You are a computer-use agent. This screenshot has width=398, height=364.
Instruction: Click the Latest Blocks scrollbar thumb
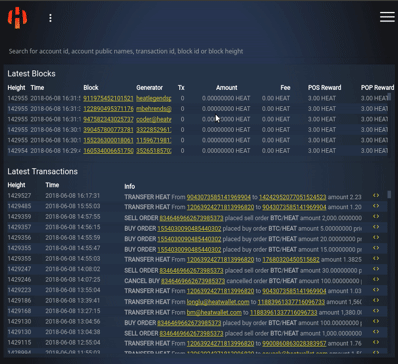click(x=389, y=97)
